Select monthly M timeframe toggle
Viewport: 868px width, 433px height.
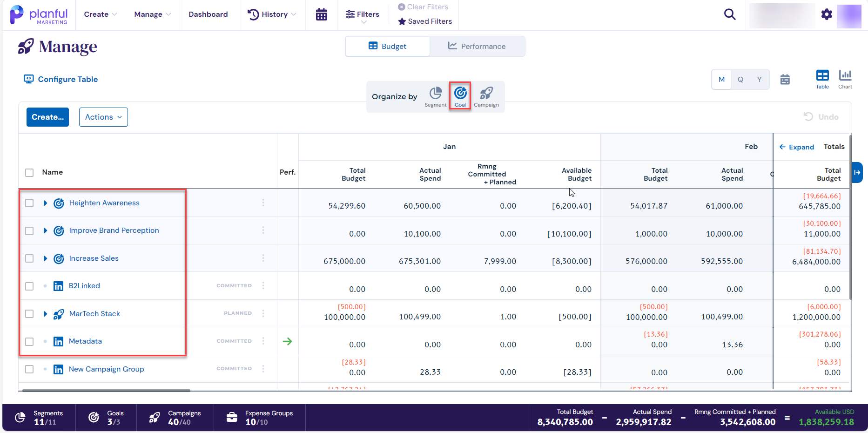coord(721,80)
